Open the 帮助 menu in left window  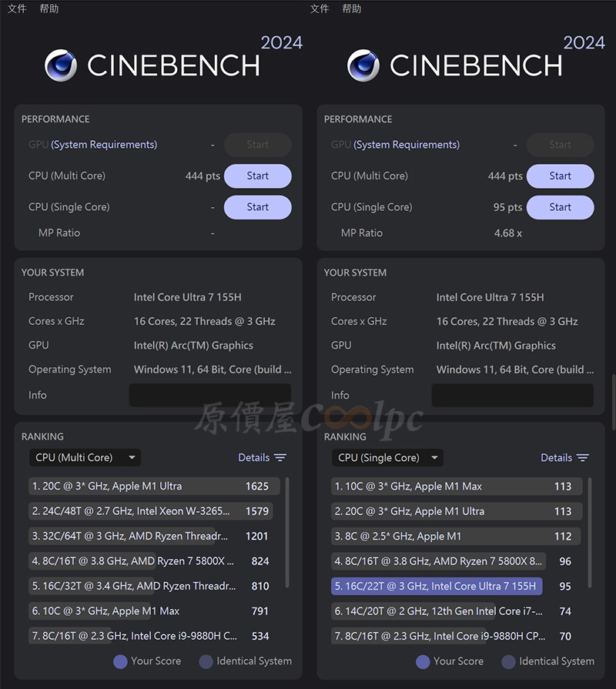pyautogui.click(x=49, y=8)
